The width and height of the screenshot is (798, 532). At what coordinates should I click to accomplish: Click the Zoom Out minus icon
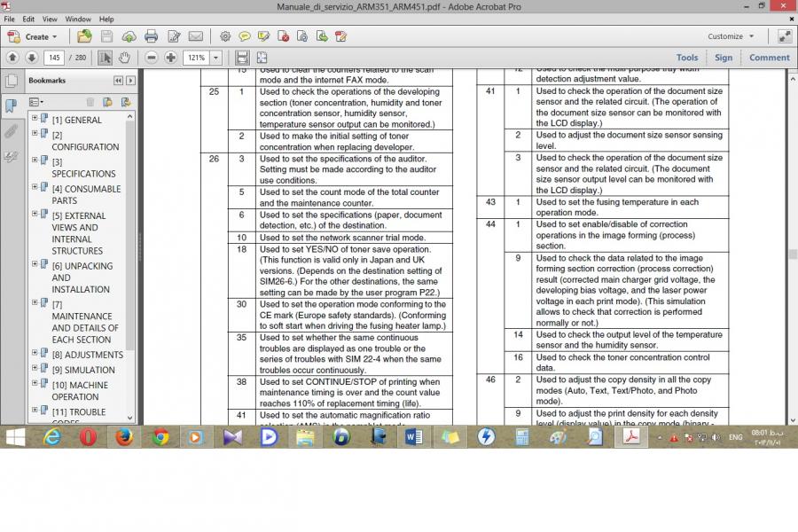pos(151,58)
